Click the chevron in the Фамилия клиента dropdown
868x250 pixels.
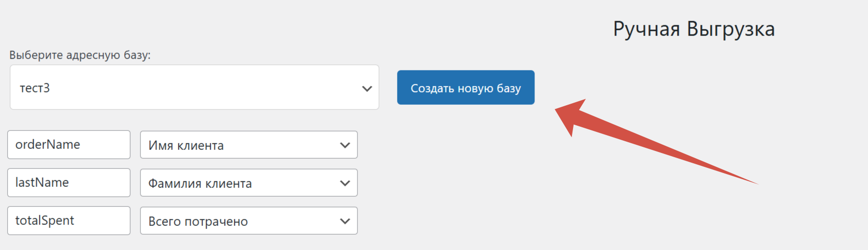(345, 183)
